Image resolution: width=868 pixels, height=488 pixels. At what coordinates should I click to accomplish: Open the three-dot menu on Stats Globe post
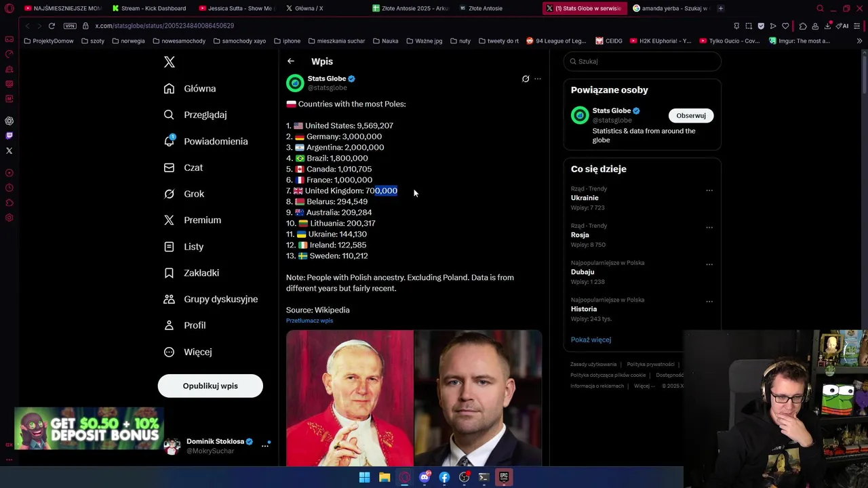[538, 79]
